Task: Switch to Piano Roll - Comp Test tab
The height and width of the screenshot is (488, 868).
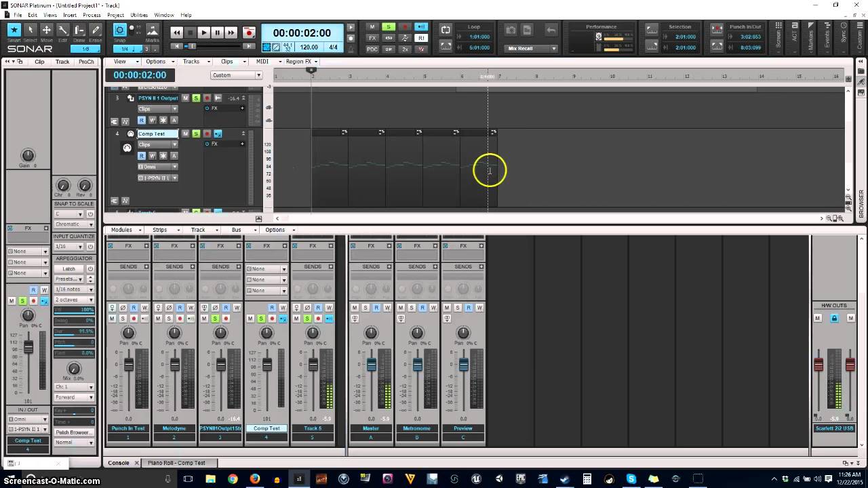Action: (176, 463)
